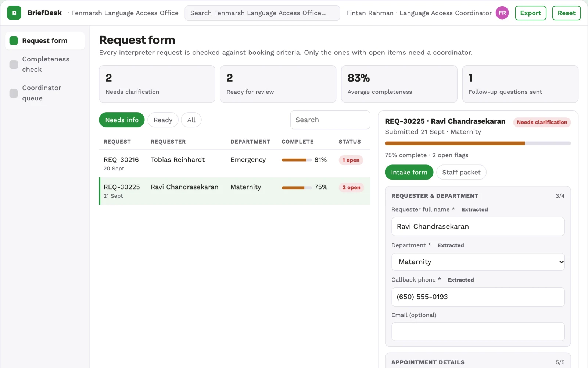Go to Completeness check page
Image resolution: width=588 pixels, height=368 pixels.
(x=45, y=64)
